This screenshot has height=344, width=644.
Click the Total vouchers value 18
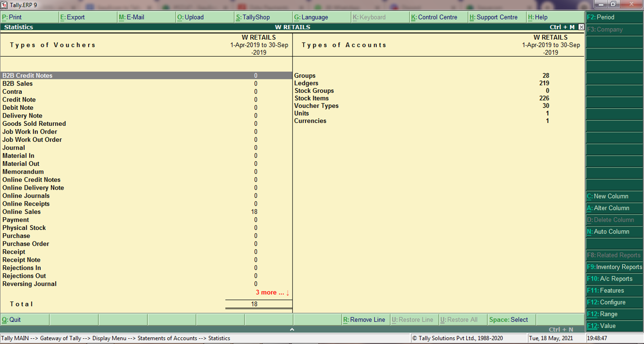254,304
